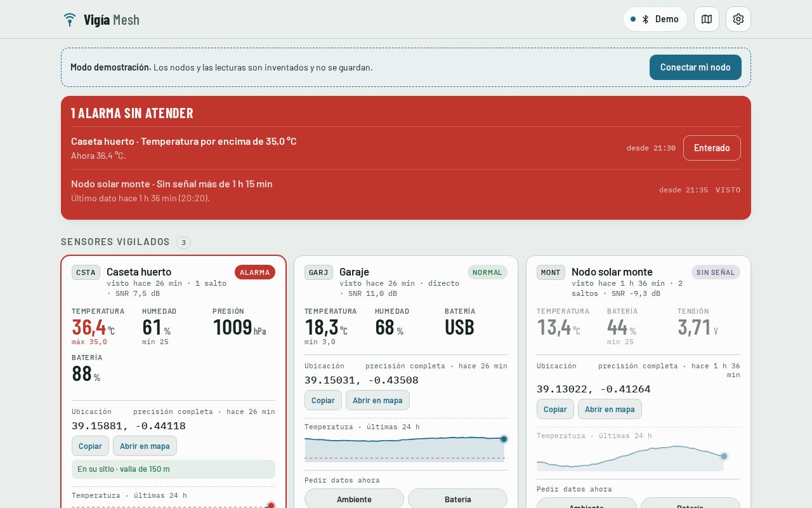Click the red 36,4 temperature reading in the card
Image resolution: width=812 pixels, height=508 pixels.
93,327
